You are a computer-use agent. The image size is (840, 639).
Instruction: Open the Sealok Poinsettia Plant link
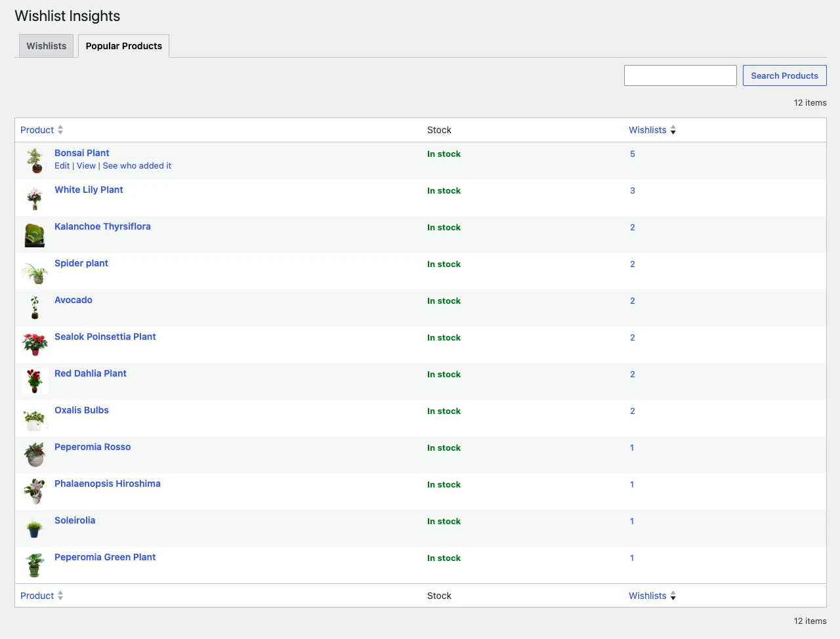point(105,337)
